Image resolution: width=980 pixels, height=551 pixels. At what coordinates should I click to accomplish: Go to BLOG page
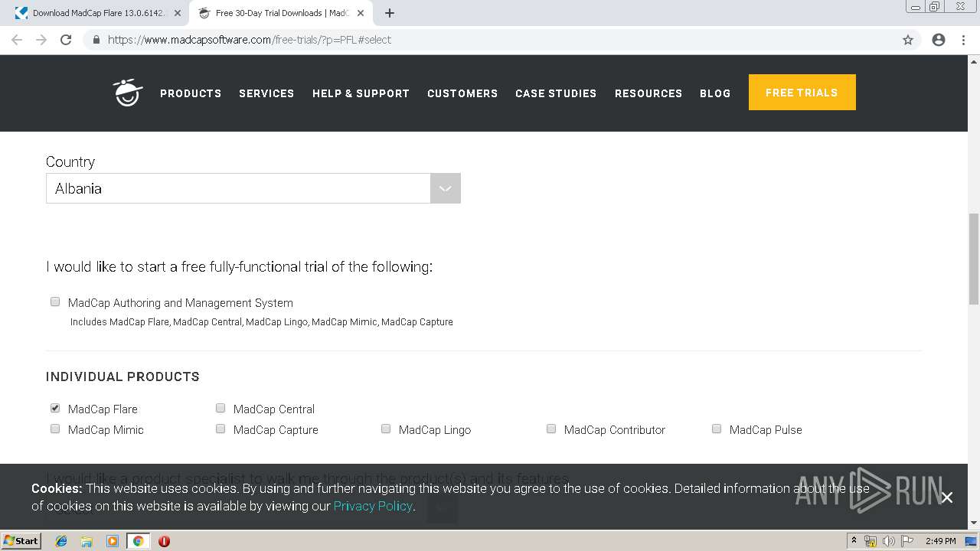point(715,93)
